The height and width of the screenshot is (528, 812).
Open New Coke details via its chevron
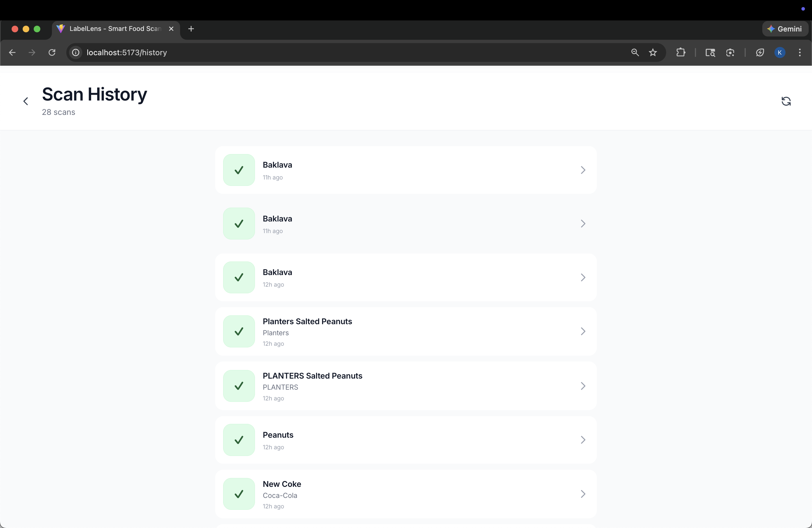point(583,493)
